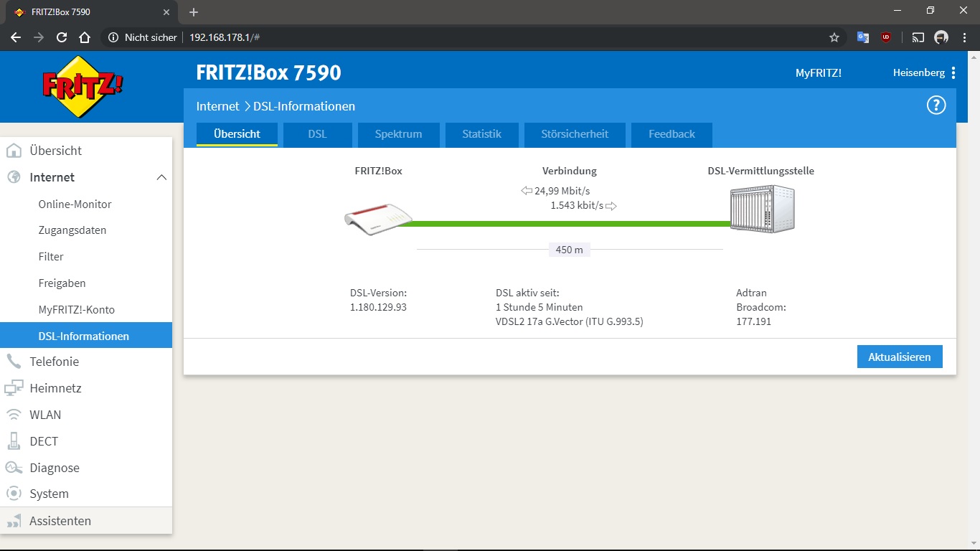The height and width of the screenshot is (551, 980).
Task: Open the Google Translate extension icon
Action: [863, 37]
